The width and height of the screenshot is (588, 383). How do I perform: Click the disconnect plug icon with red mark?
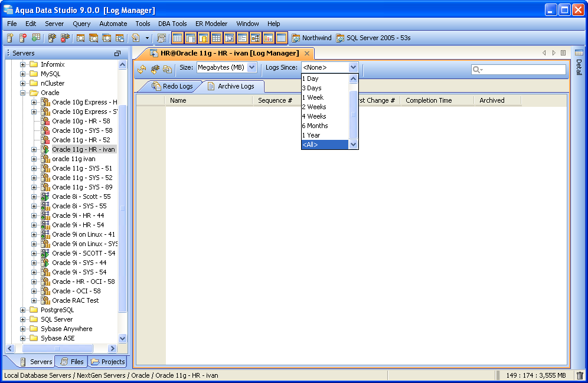[x=66, y=38]
